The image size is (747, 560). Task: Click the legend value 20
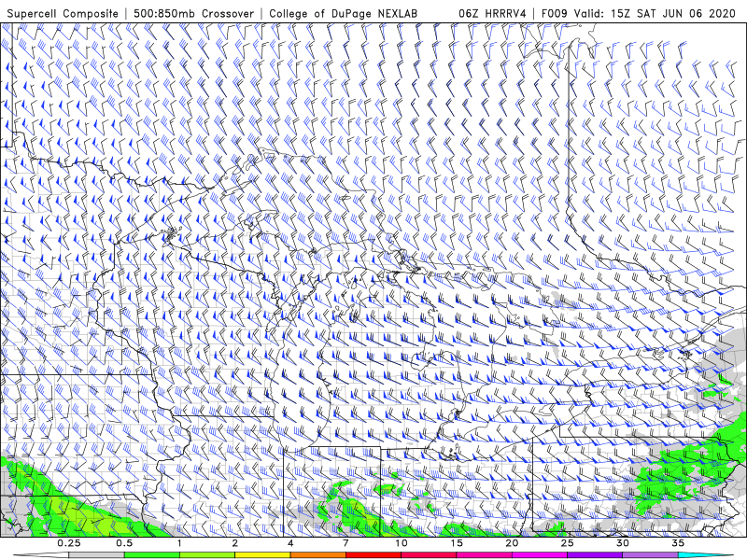[512, 543]
